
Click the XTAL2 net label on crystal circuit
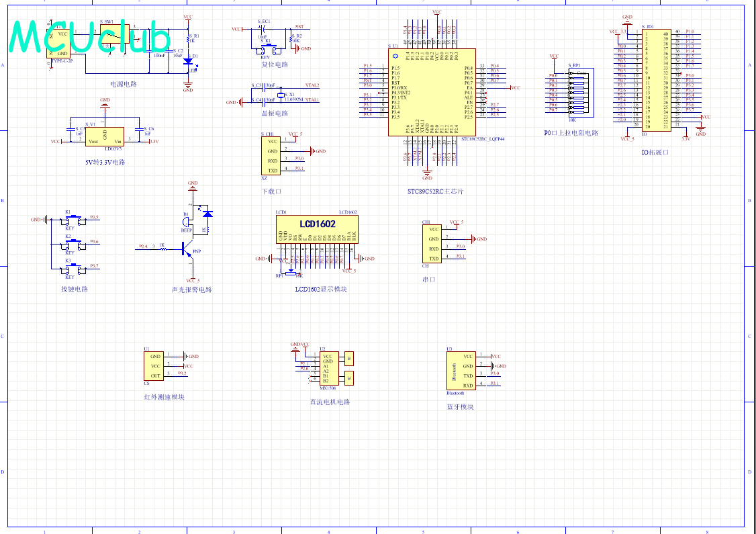[x=312, y=85]
